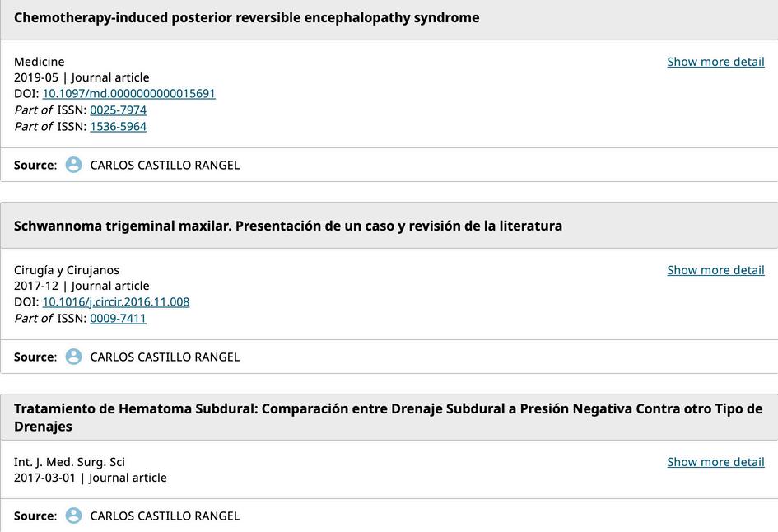Open ISSN link 0009-7411
The image size is (778, 532).
(118, 319)
